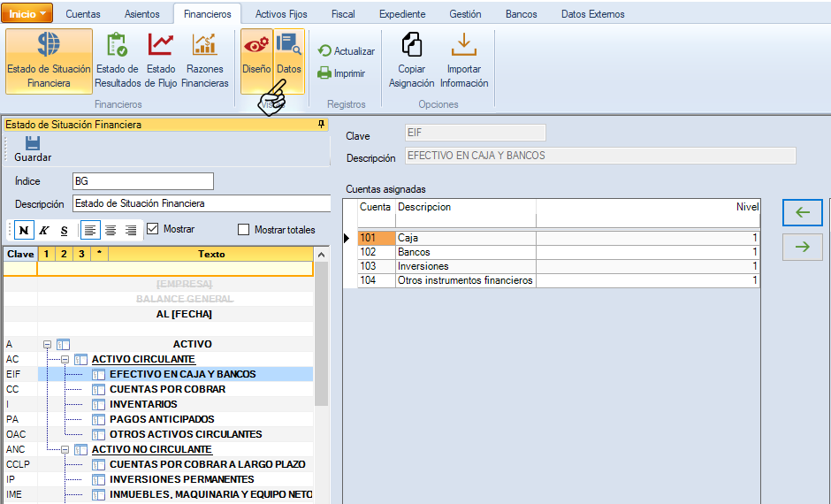Collapse ACTIVO CIRCULANTE node
This screenshot has height=504, width=831.
(x=65, y=359)
